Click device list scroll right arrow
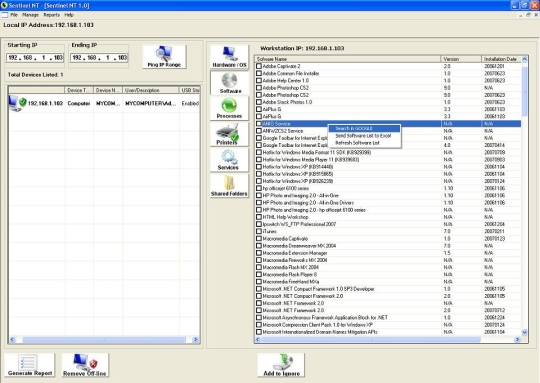Screen dimensions: 540x383 (196, 340)
